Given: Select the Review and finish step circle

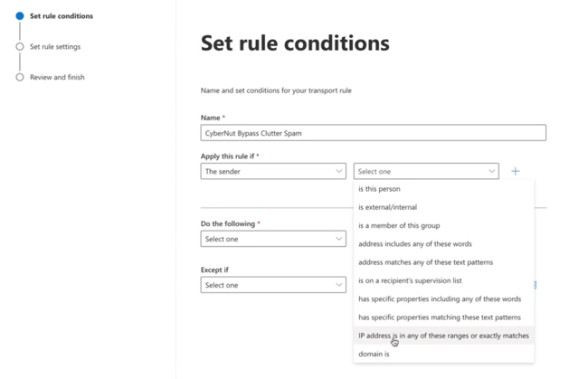Looking at the screenshot, I should coord(20,78).
